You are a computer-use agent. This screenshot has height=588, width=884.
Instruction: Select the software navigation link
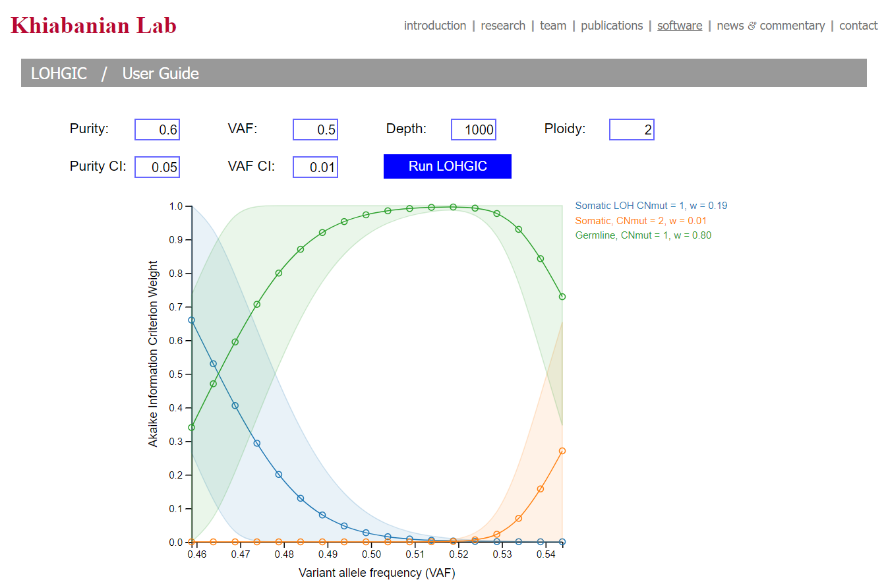tap(680, 26)
